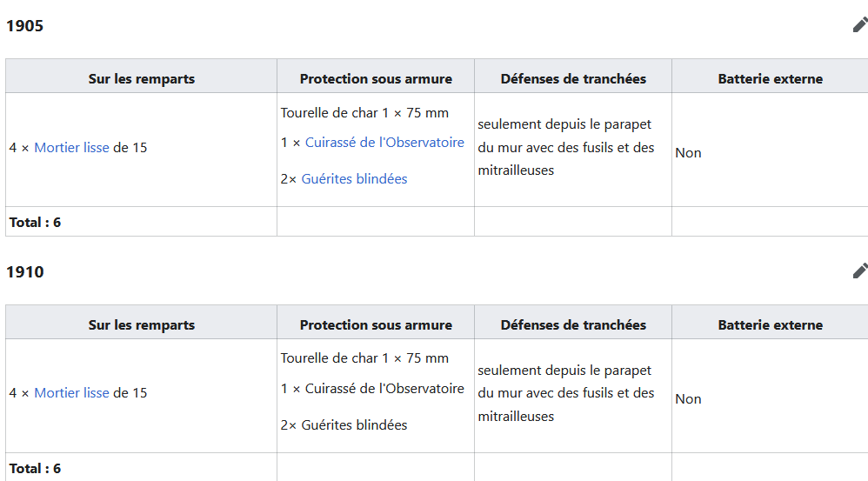The width and height of the screenshot is (868, 481).
Task: Follow the Cuirassé de l'Observatoire link
Action: 384,143
